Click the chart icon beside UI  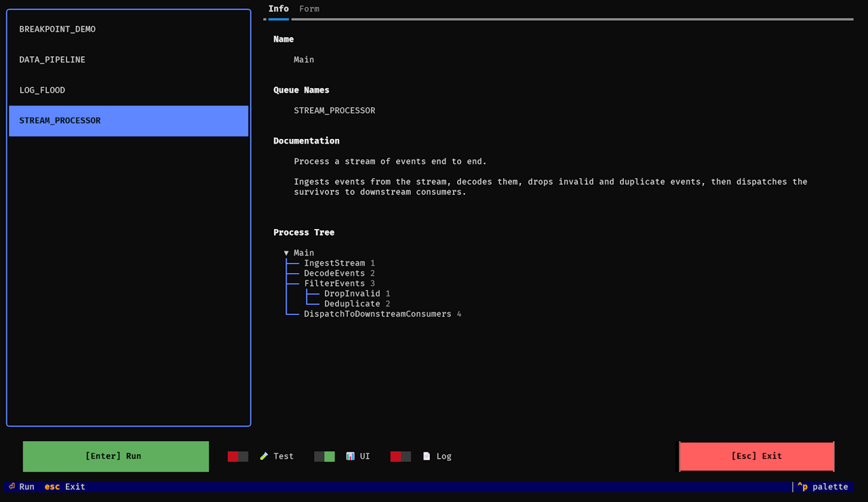click(x=351, y=457)
